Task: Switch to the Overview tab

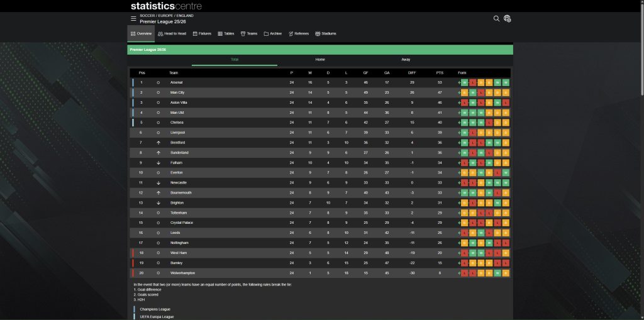Action: 141,34
